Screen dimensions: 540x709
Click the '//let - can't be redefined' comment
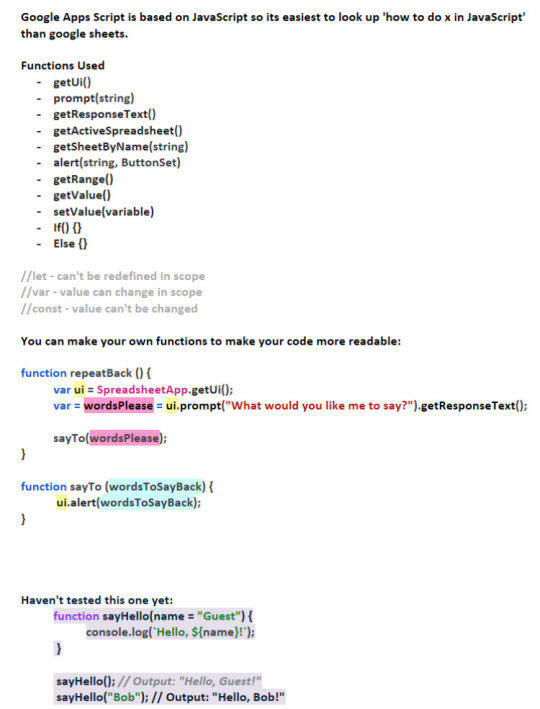(x=113, y=276)
